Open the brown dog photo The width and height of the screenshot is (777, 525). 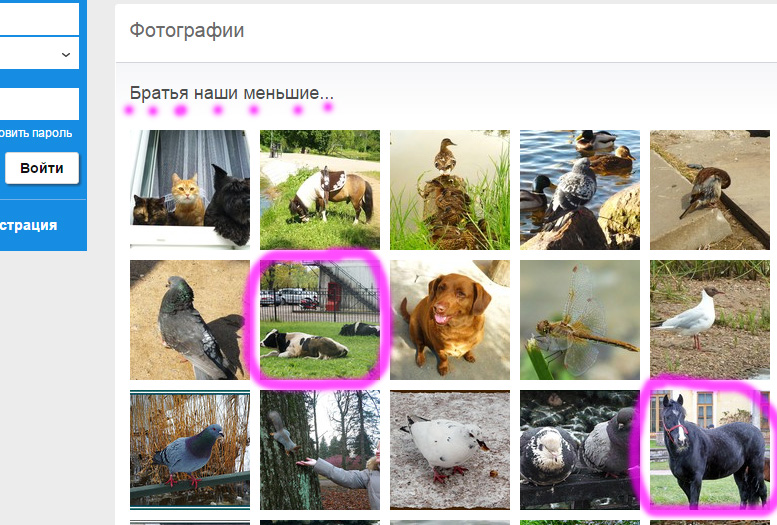pos(449,320)
